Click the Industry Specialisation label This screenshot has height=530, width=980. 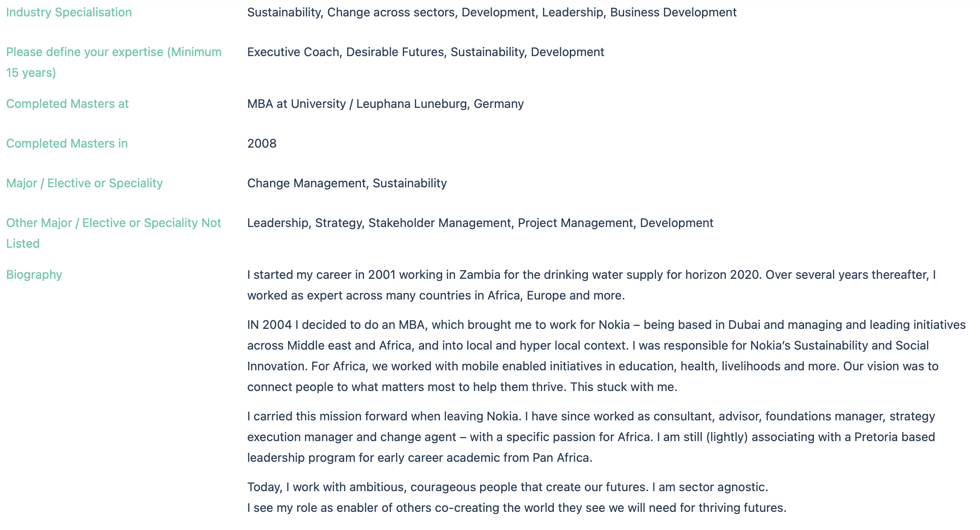[69, 12]
